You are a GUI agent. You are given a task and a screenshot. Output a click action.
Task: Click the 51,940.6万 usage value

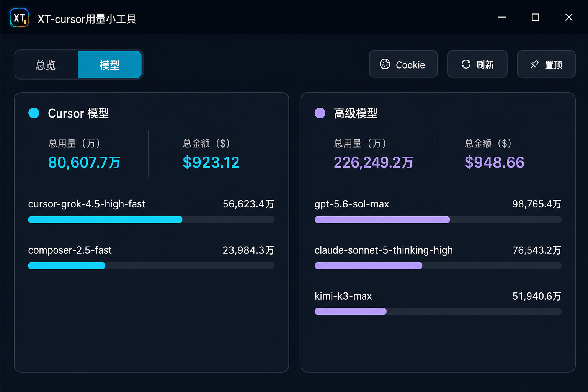pyautogui.click(x=537, y=296)
